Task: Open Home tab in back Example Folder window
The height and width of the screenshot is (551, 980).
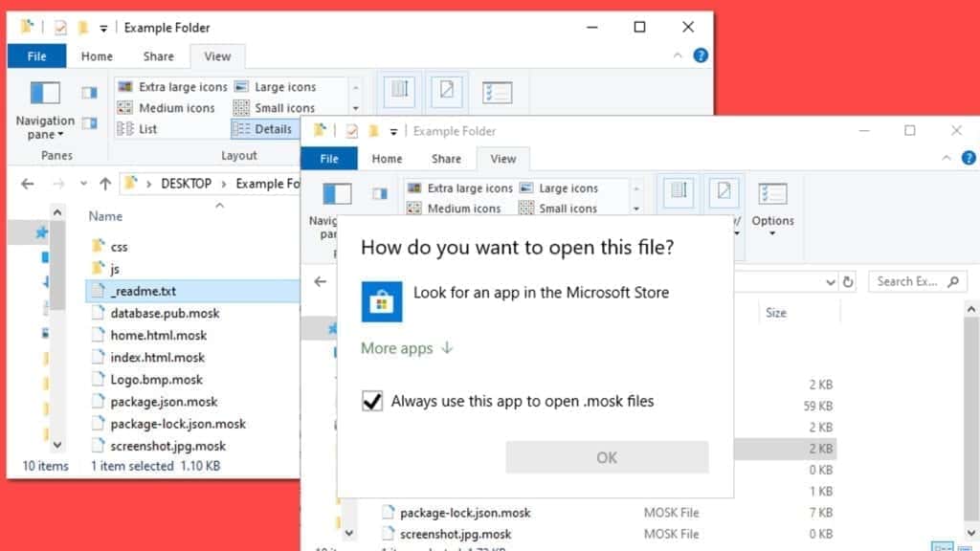Action: click(x=97, y=56)
